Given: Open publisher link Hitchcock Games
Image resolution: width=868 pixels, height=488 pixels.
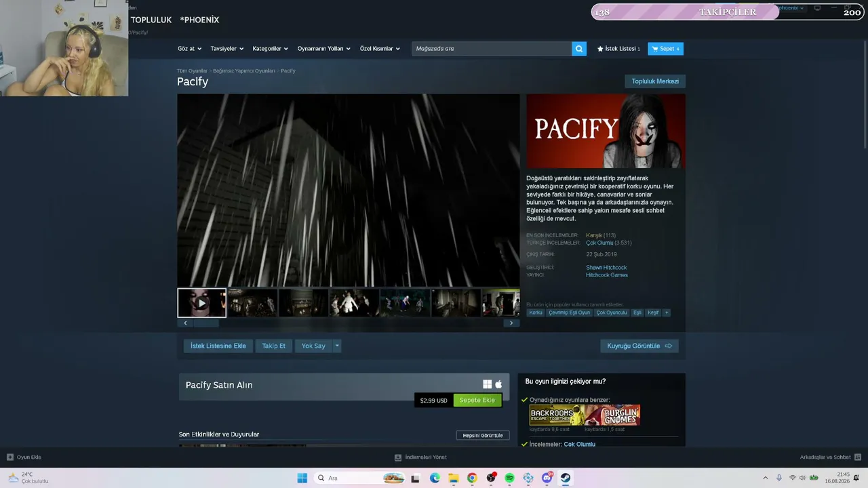Looking at the screenshot, I should [607, 275].
